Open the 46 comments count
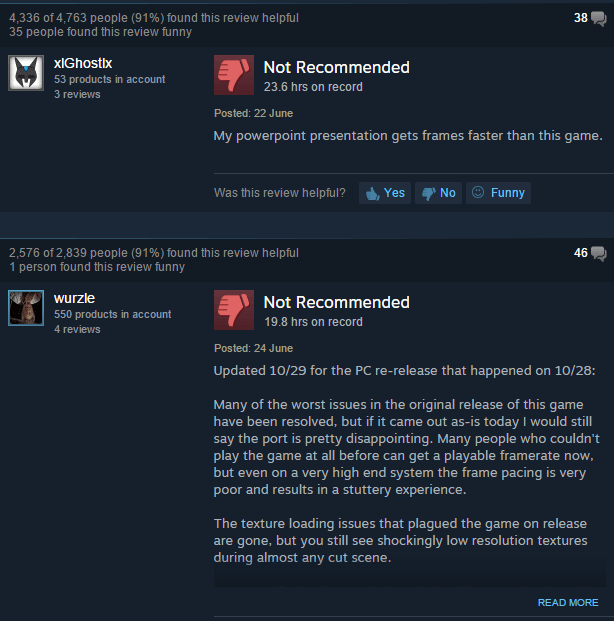Screen dimensions: 614x621 (x=581, y=253)
